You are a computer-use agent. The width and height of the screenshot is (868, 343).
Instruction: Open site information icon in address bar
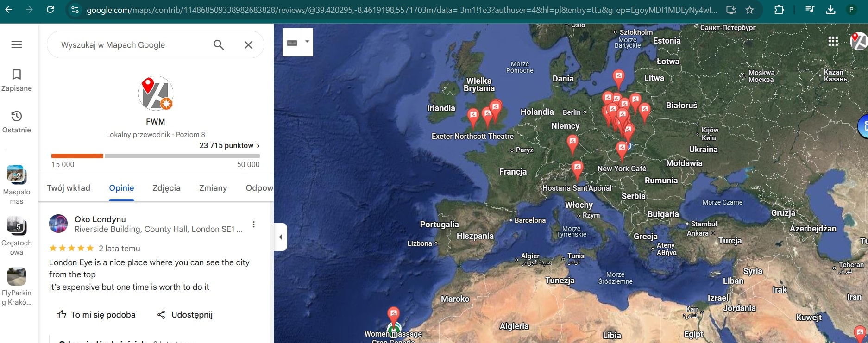click(x=75, y=10)
